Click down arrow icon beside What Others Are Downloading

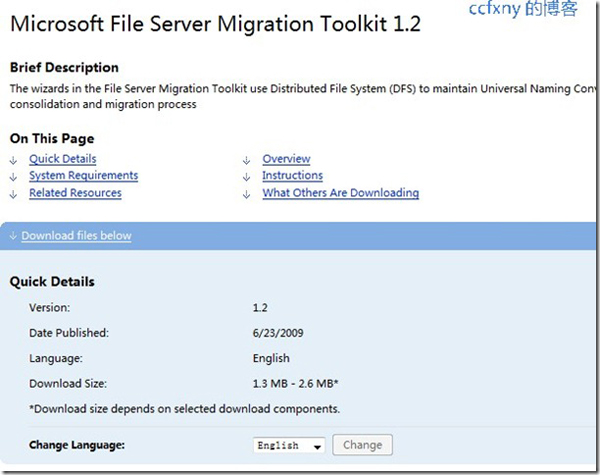click(246, 194)
